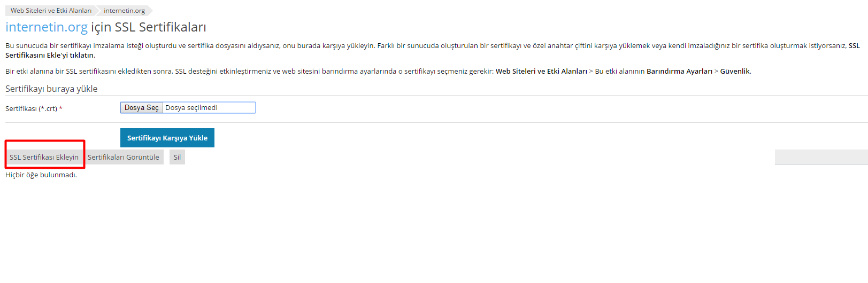Click the Sertifikayı Karşıya Yükle button
Screen dimensions: 868x283
[167, 138]
